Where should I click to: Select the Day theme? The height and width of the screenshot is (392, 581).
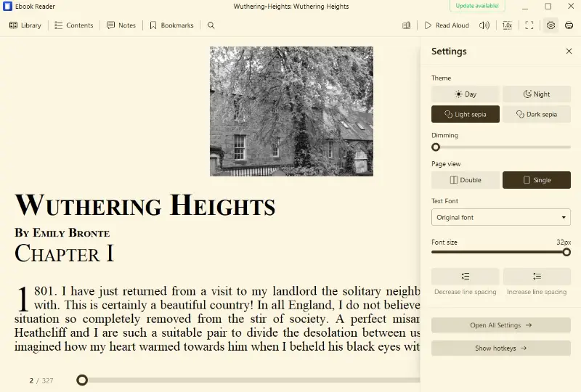(465, 94)
